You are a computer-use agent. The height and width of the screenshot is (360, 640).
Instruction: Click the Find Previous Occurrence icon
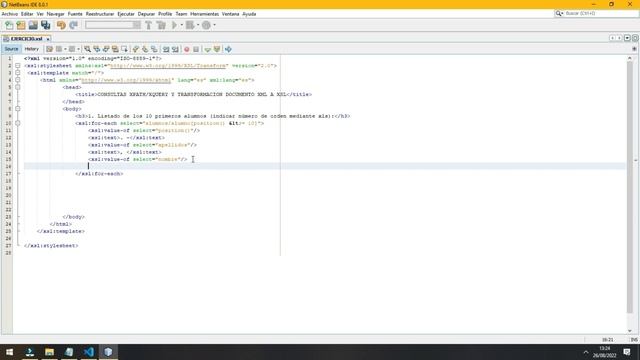click(x=97, y=49)
